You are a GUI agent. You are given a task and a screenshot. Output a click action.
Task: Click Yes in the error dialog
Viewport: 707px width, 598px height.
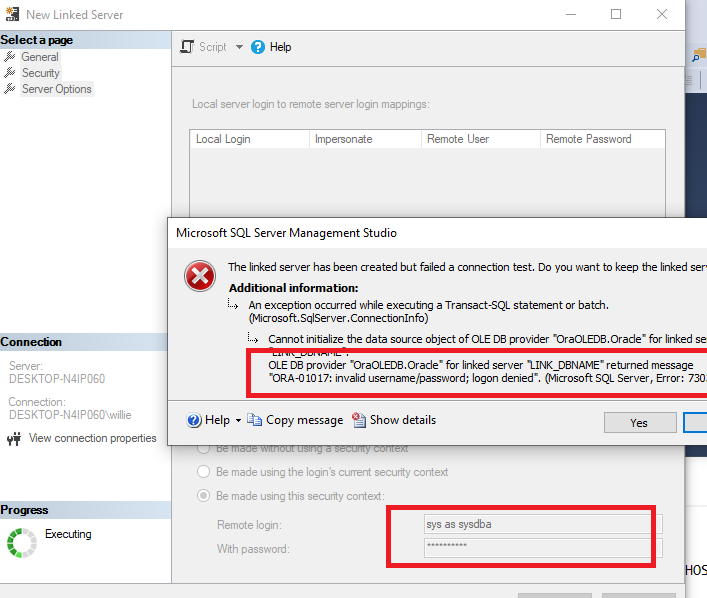click(640, 423)
